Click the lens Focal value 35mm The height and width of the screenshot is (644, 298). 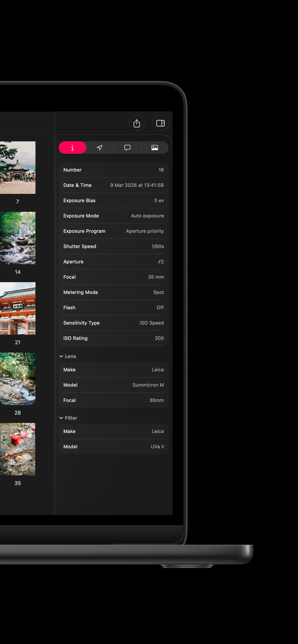pyautogui.click(x=156, y=400)
